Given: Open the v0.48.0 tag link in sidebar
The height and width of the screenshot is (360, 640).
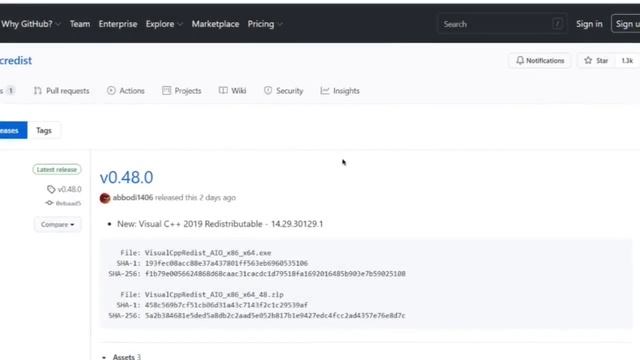Looking at the screenshot, I should point(69,189).
